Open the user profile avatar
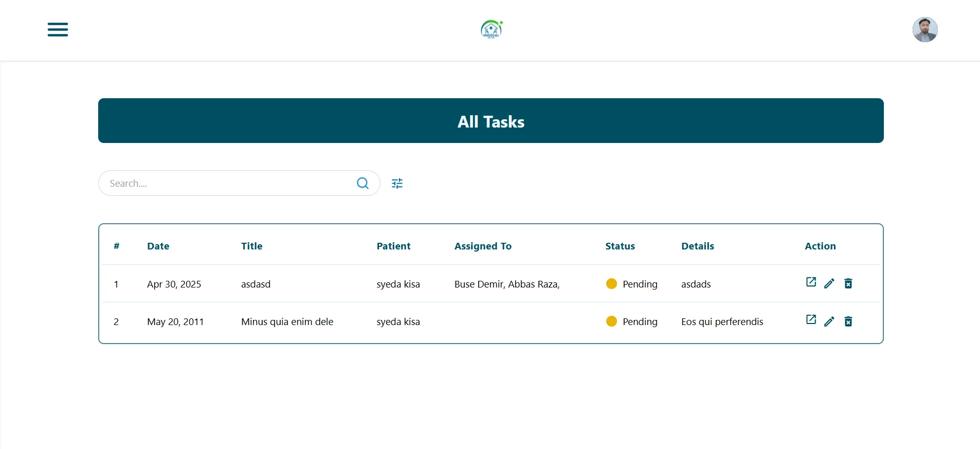Screen dimensions: 980x449 coord(924,29)
